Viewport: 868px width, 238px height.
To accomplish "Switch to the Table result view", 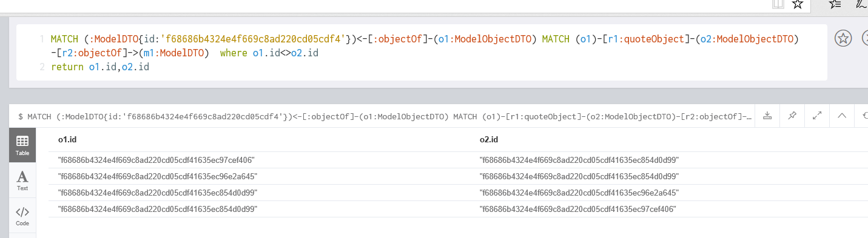I will point(22,145).
